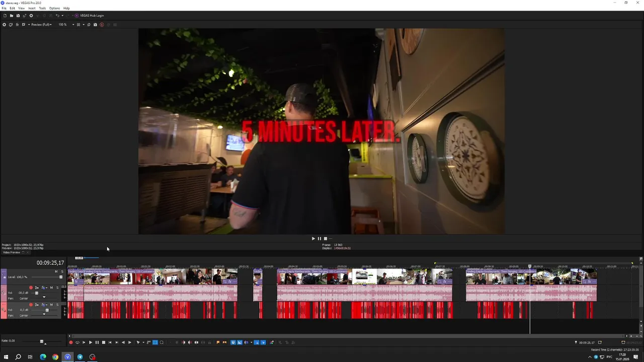Click transport bar Play button
This screenshot has height=362, width=644.
(91, 342)
